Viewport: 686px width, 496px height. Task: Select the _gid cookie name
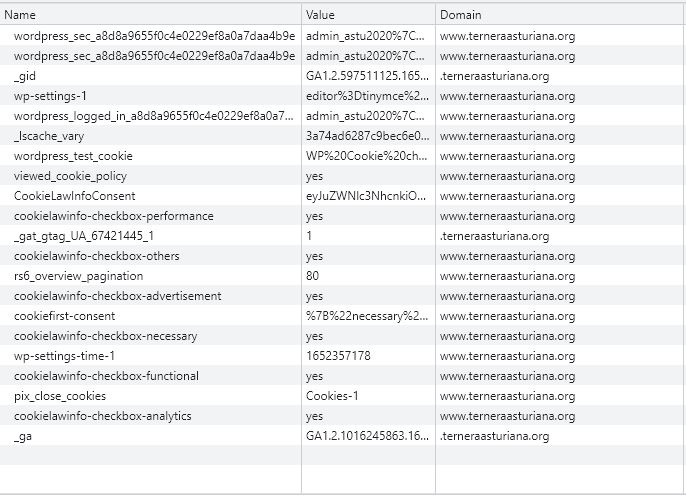click(24, 76)
